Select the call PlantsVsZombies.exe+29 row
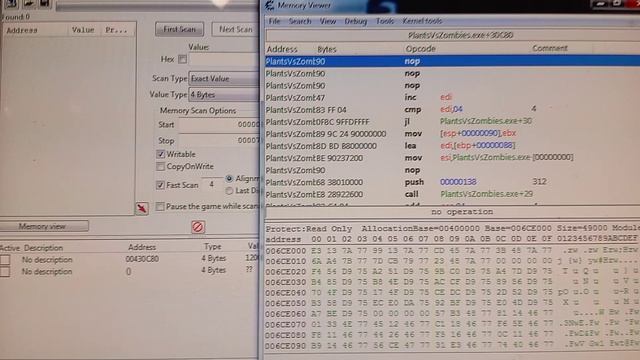The image size is (640, 360). 452,194
